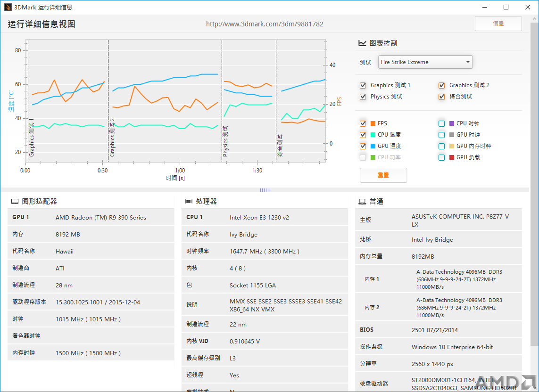Click the 综合测试 chart marker
The height and width of the screenshot is (392, 539).
pos(280,146)
